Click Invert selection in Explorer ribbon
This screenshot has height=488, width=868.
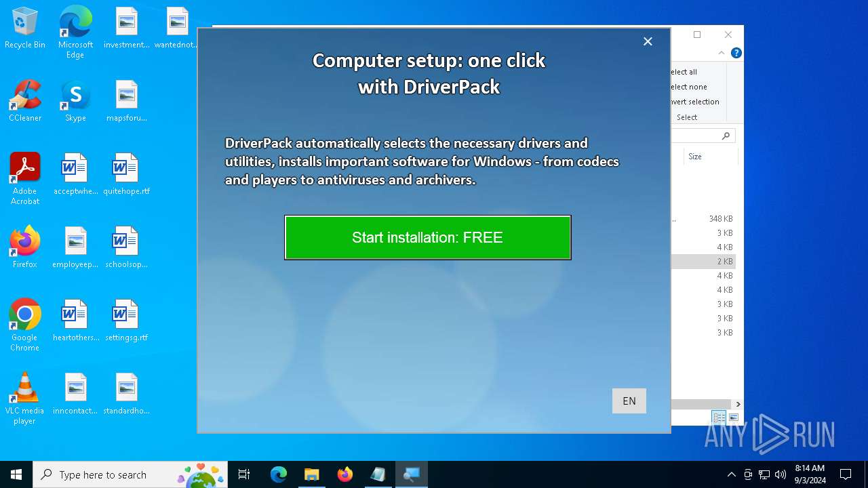click(695, 102)
